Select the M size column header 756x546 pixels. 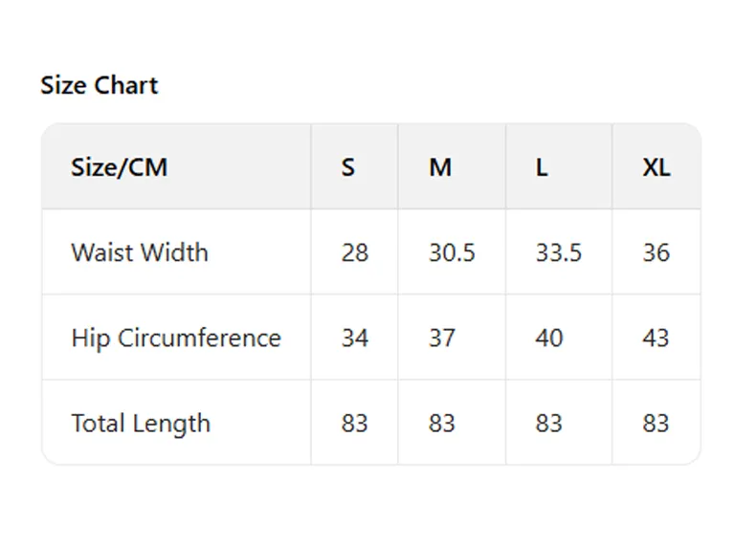(x=440, y=167)
